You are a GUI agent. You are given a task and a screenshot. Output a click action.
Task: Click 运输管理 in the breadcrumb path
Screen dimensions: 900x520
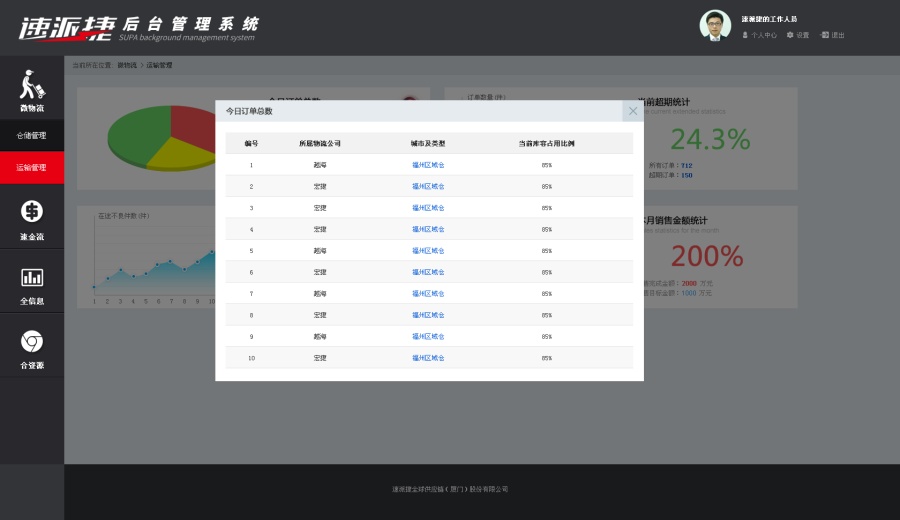[x=159, y=65]
